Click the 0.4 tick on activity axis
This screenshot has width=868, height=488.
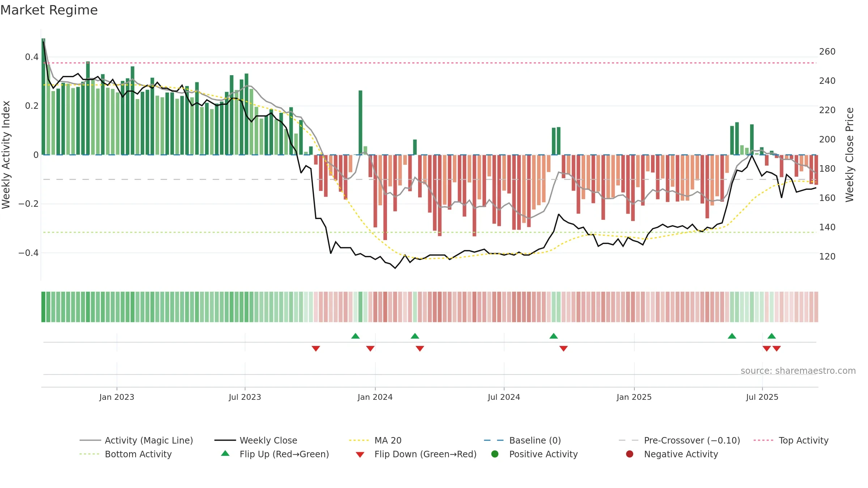coord(32,57)
